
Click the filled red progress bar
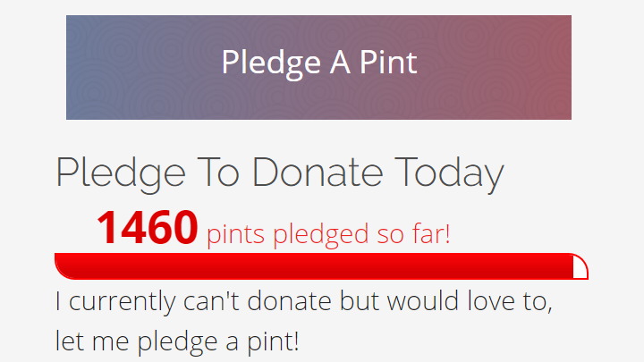[313, 266]
